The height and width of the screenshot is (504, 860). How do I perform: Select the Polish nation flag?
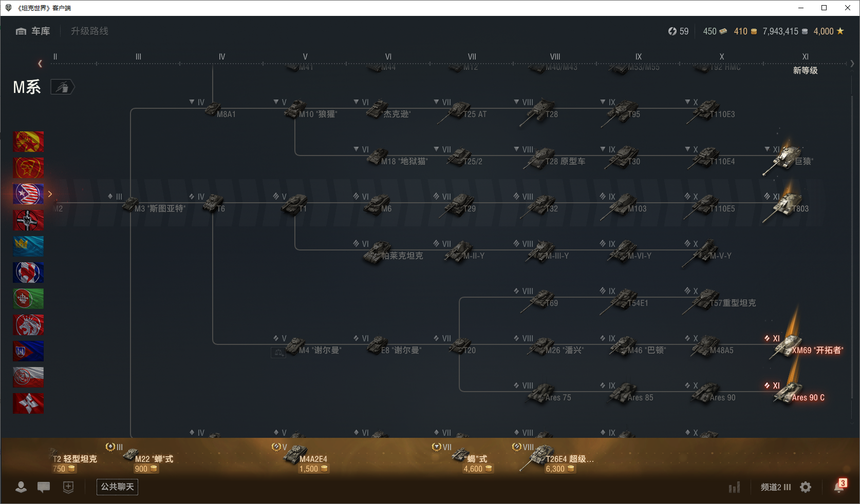click(28, 377)
